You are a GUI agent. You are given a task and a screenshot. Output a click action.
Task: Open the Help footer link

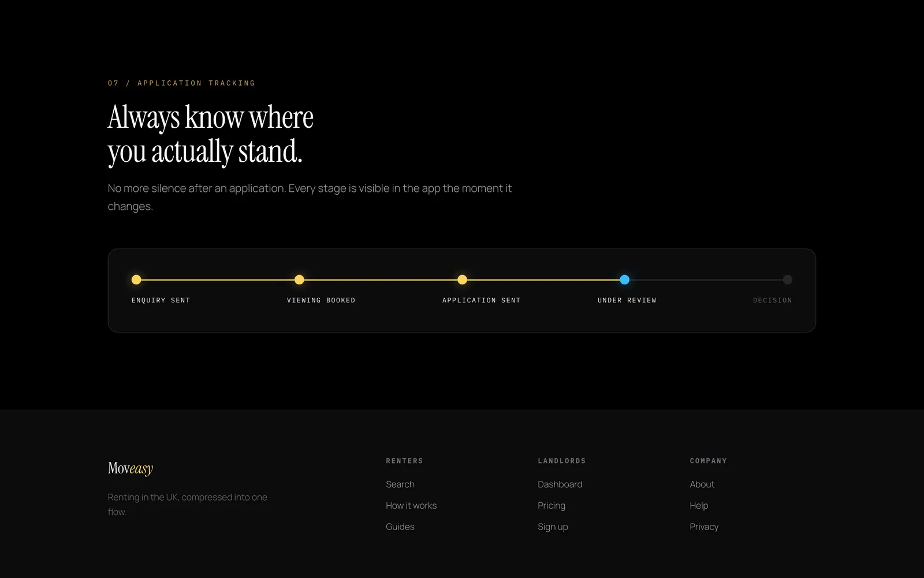coord(699,506)
